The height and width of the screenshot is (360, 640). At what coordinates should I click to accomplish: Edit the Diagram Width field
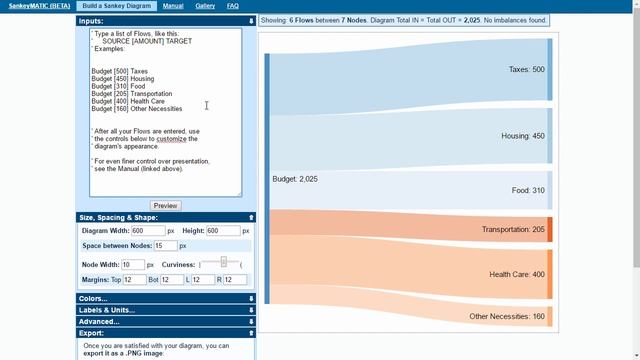coord(148,231)
